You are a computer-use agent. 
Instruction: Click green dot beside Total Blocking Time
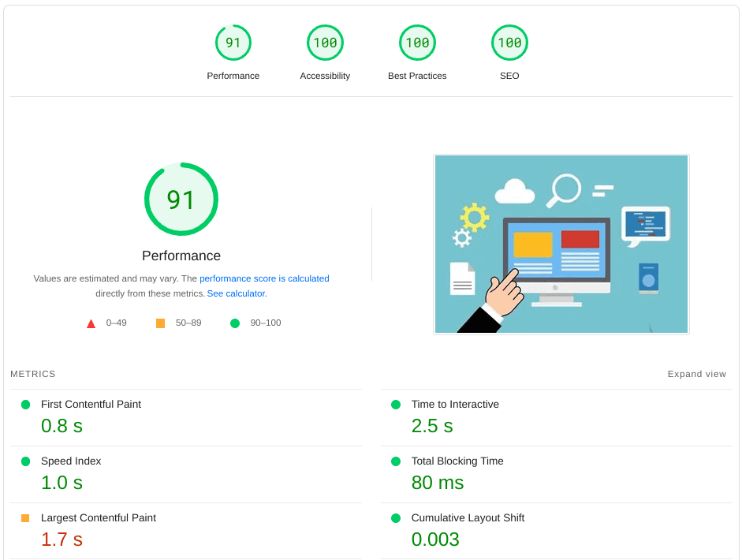click(x=396, y=461)
